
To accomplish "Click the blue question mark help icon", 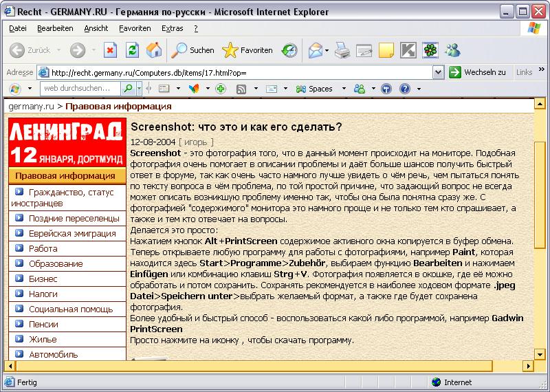I will click(405, 89).
